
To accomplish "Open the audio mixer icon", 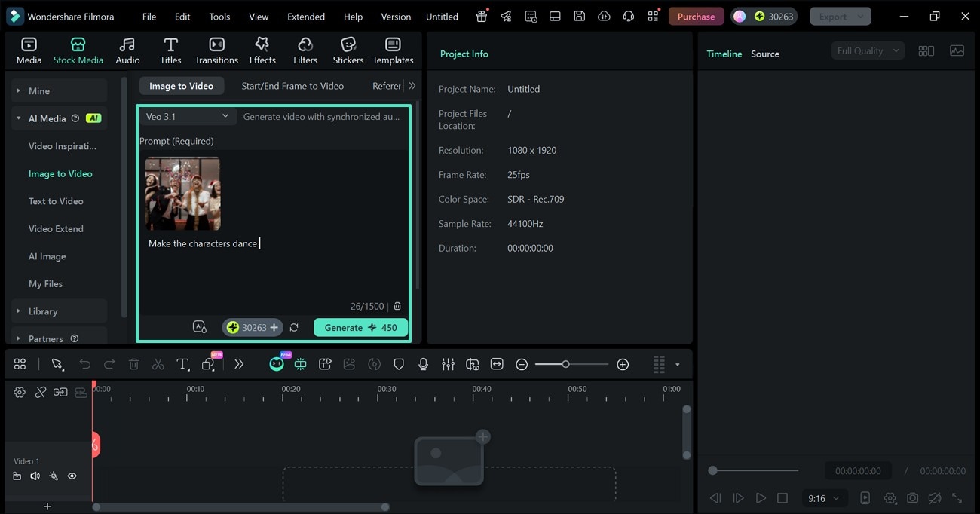I will tap(448, 364).
